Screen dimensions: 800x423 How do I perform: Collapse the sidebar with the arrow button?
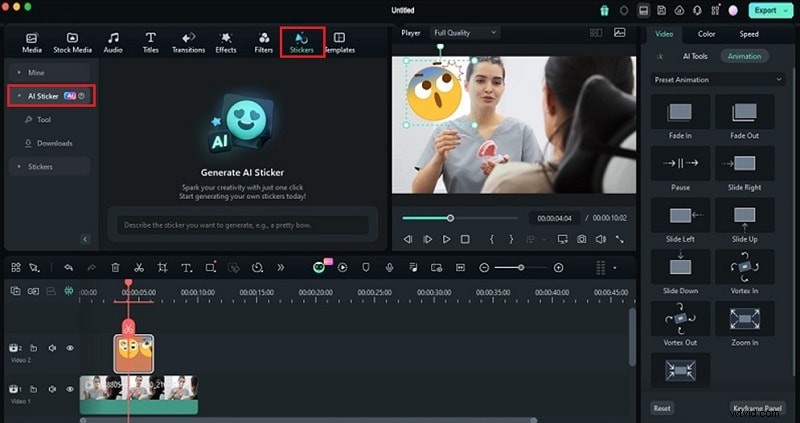coord(85,239)
